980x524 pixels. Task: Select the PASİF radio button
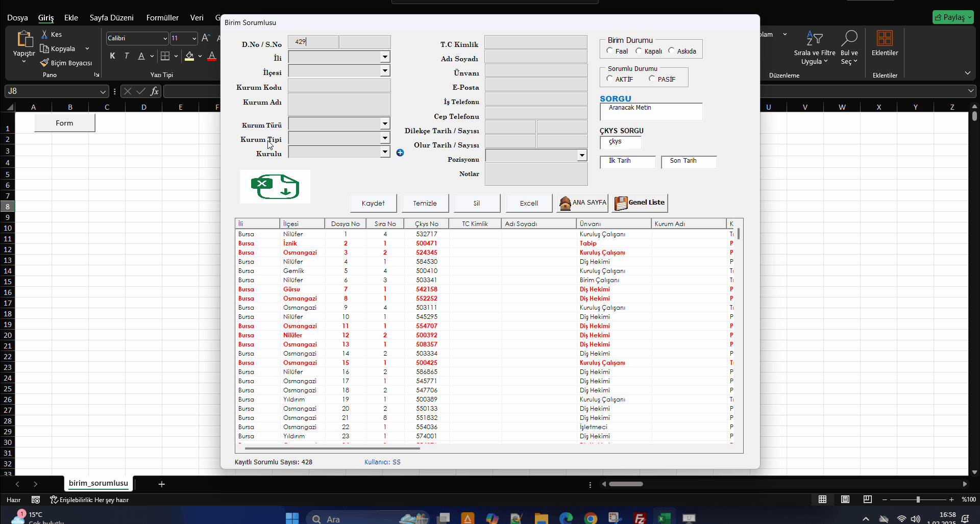tap(652, 79)
